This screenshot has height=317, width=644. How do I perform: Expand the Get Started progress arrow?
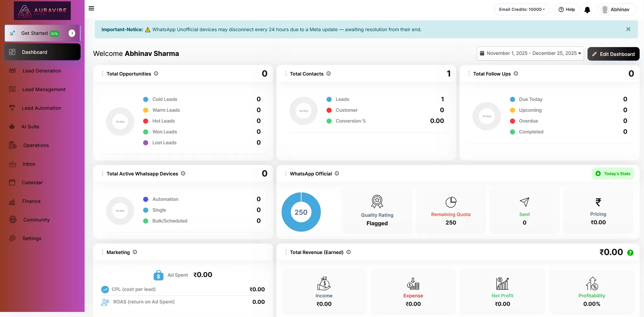coord(72,33)
